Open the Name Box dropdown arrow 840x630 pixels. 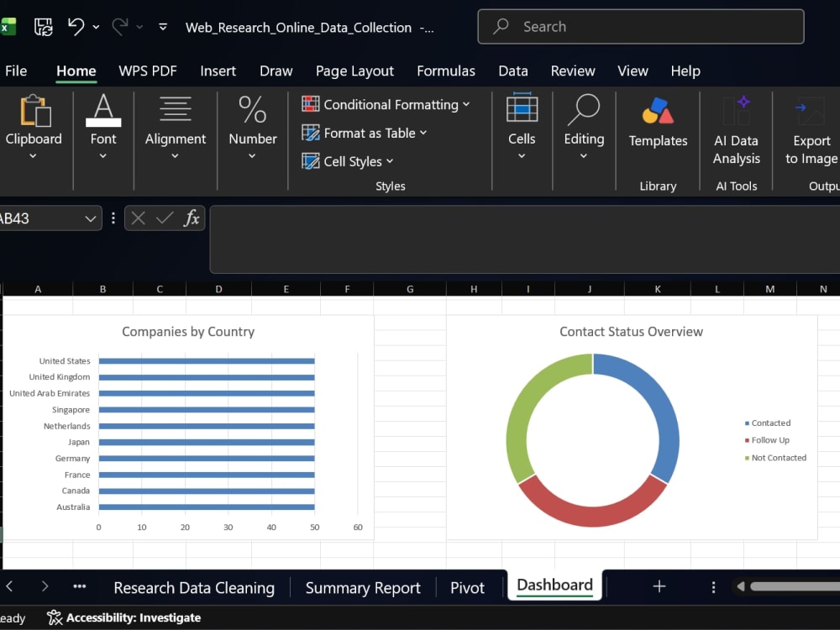coord(91,218)
